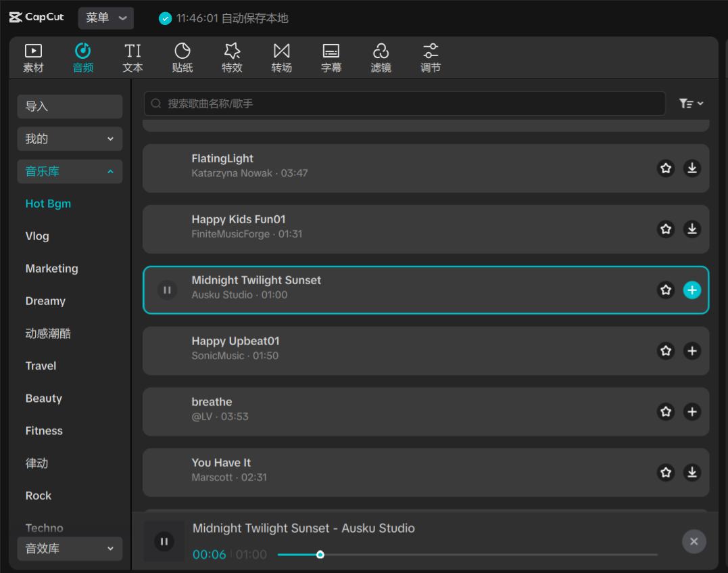Open the 贴纸 stickers panel
Screen dimensions: 728x573
[x=183, y=58]
